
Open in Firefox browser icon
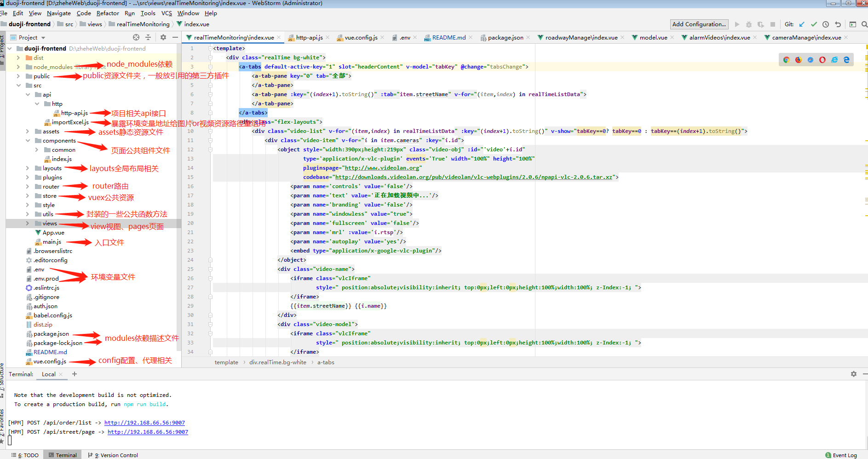tap(798, 60)
